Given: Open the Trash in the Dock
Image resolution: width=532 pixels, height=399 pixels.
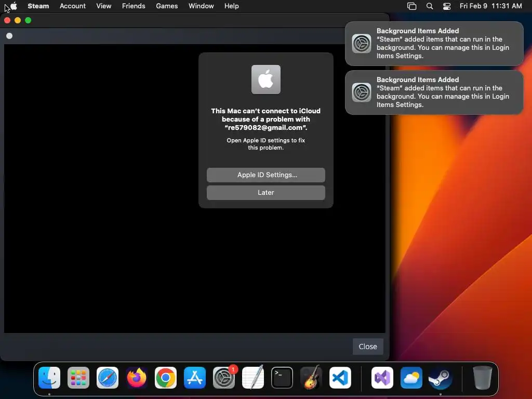Looking at the screenshot, I should click(x=483, y=378).
